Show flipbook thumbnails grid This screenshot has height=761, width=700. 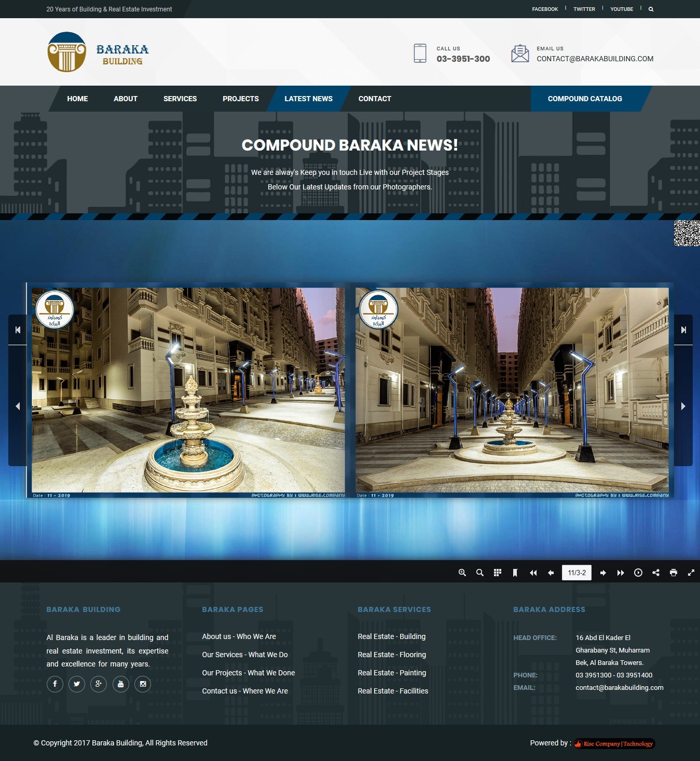tap(498, 573)
